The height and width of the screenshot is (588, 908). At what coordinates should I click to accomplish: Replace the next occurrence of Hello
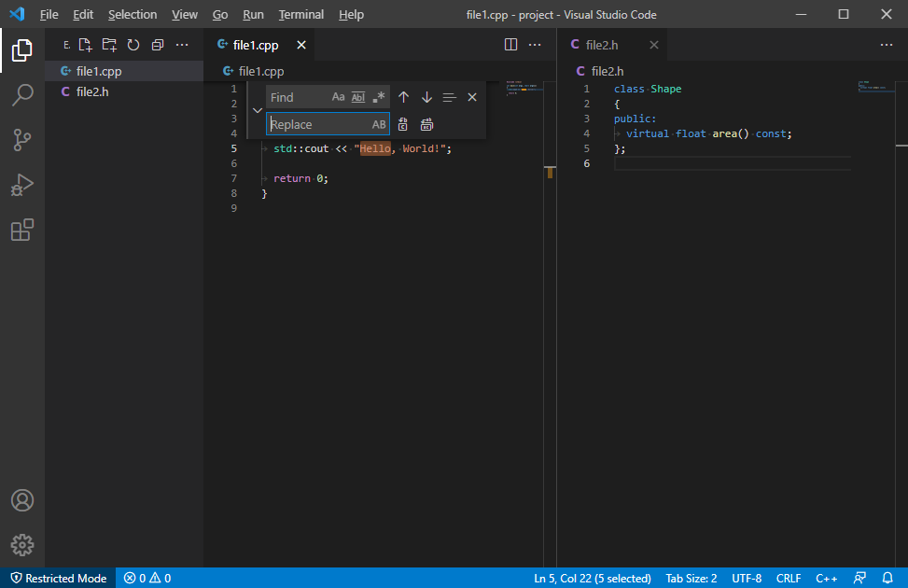tap(402, 123)
